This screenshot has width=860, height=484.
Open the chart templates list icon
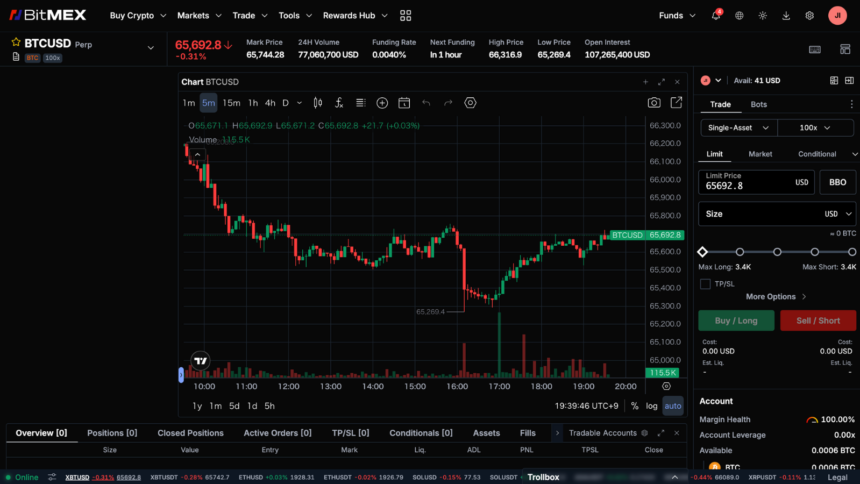pos(360,103)
